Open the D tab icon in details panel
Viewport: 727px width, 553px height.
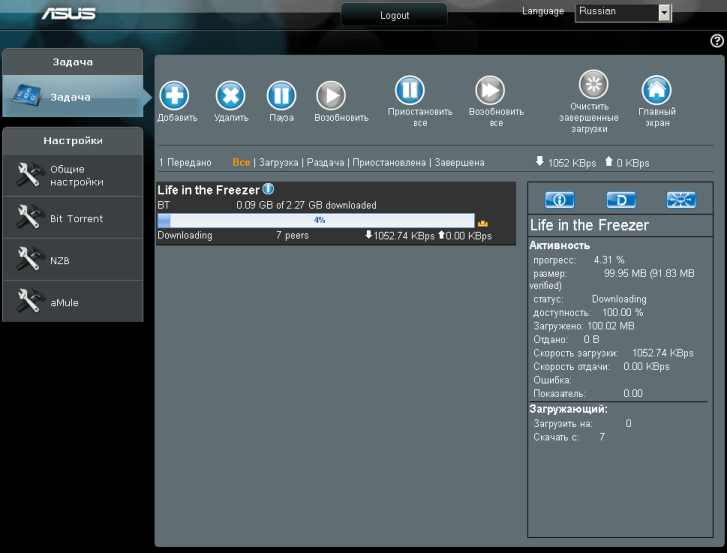[x=621, y=200]
